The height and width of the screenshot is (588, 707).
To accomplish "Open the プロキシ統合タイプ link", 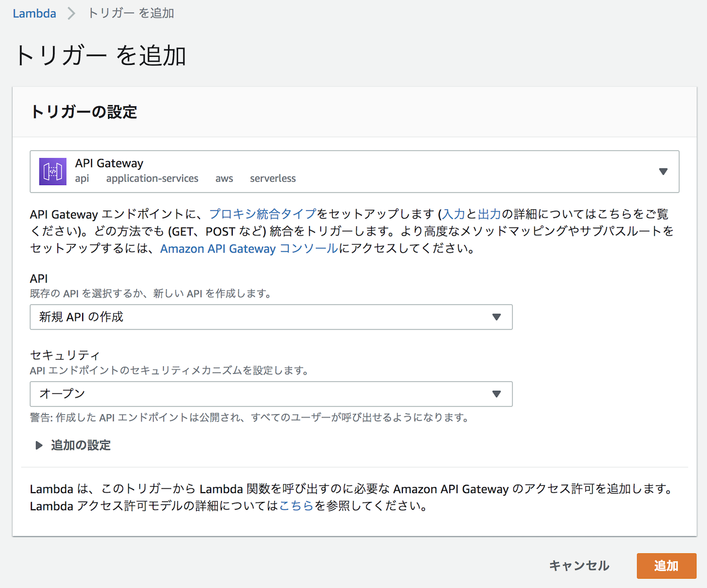I will pos(263,214).
